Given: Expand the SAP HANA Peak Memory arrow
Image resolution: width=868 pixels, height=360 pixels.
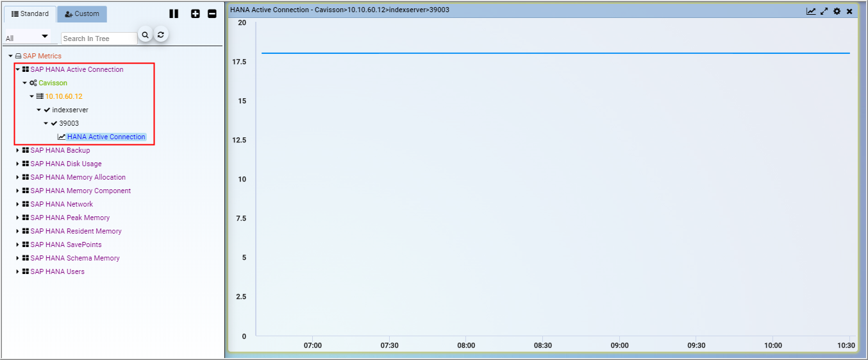Looking at the screenshot, I should click(18, 218).
